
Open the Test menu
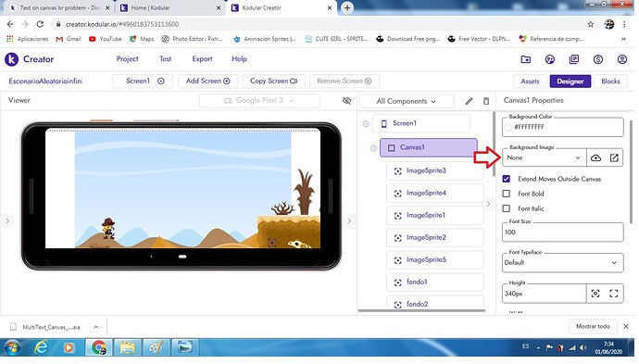pyautogui.click(x=165, y=59)
